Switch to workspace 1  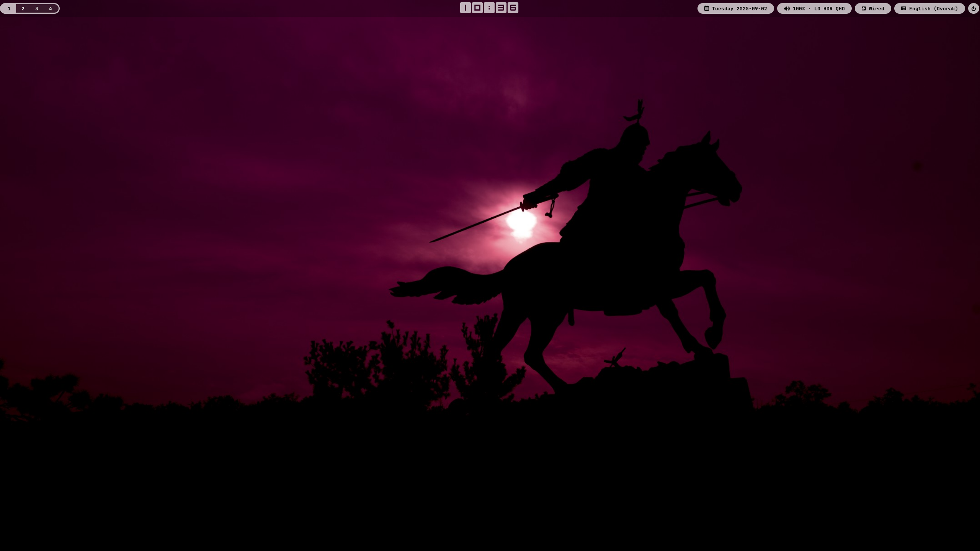[9, 8]
